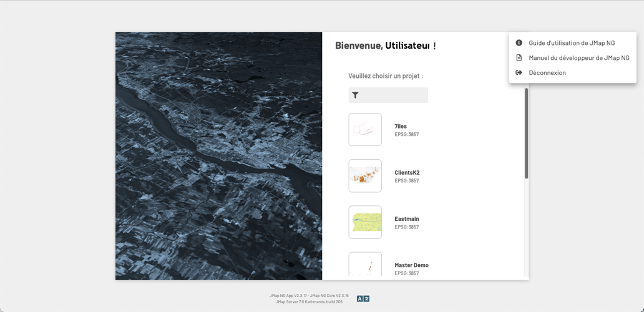Viewport: 644px width, 312px height.
Task: Click the Master Demo project title
Action: 411,265
